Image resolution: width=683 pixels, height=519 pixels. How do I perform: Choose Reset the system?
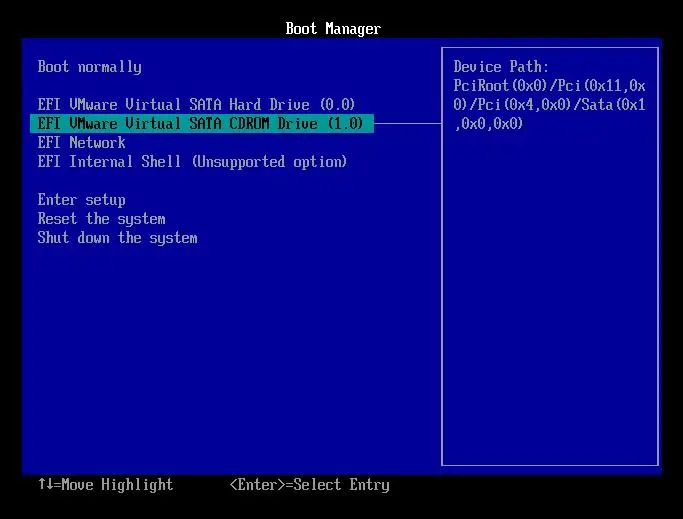tap(101, 219)
